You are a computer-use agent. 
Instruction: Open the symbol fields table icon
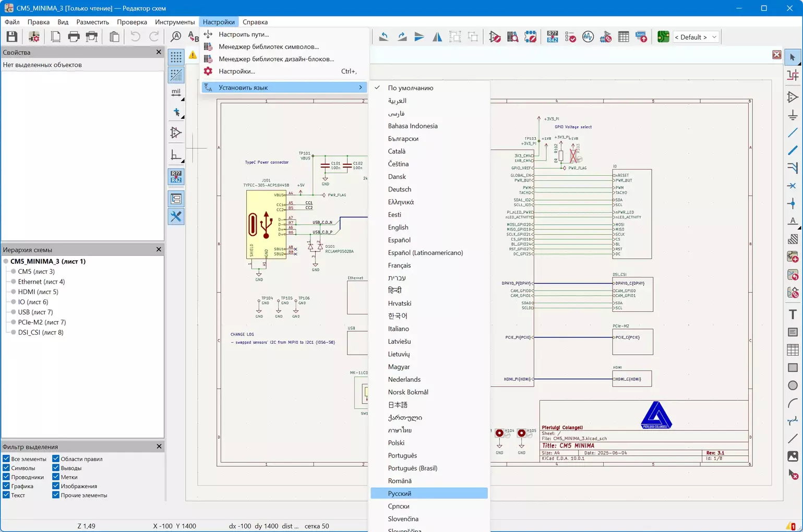[x=623, y=37]
